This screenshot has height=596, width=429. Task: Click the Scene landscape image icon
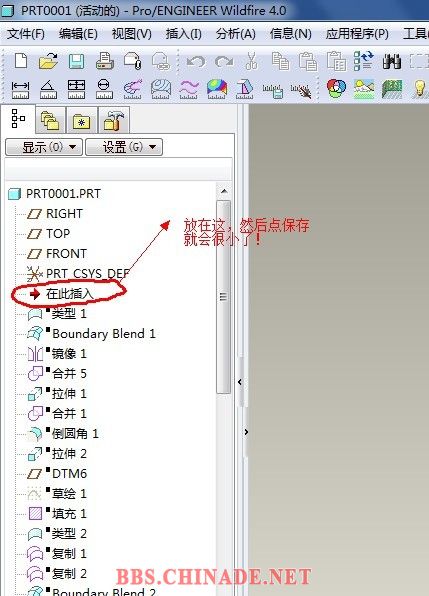364,89
